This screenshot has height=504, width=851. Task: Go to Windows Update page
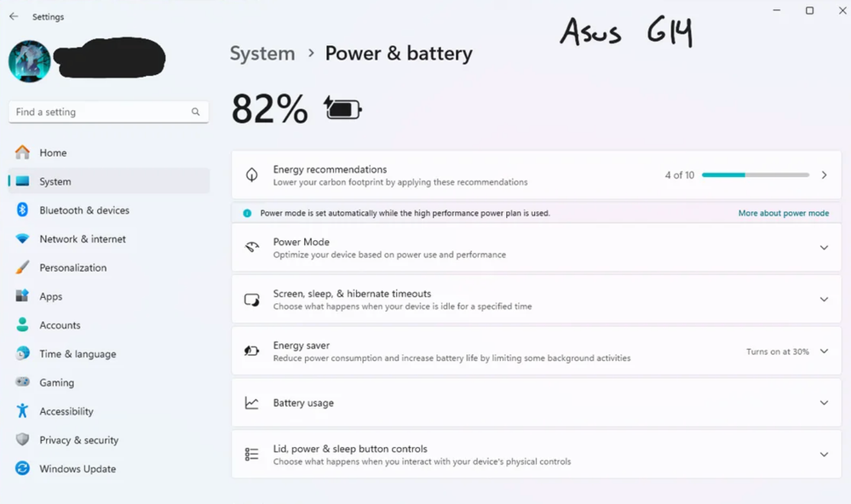pyautogui.click(x=77, y=469)
